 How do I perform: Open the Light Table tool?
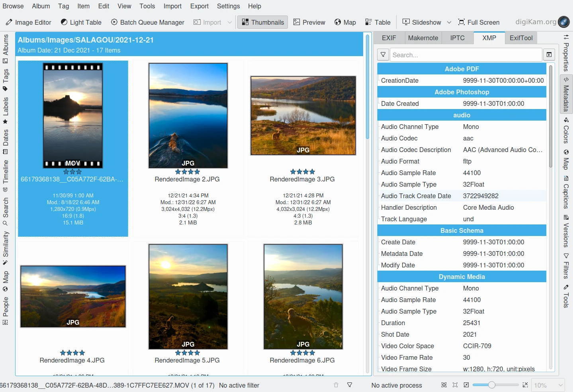[x=81, y=22]
